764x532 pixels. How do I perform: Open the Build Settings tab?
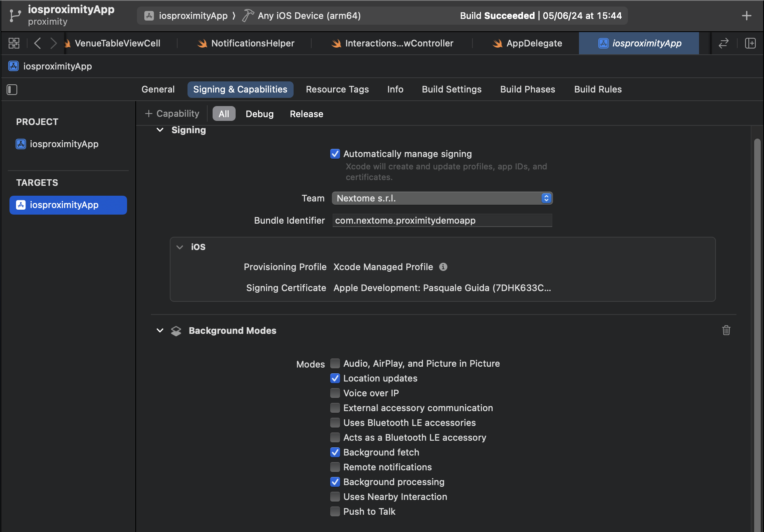point(451,89)
